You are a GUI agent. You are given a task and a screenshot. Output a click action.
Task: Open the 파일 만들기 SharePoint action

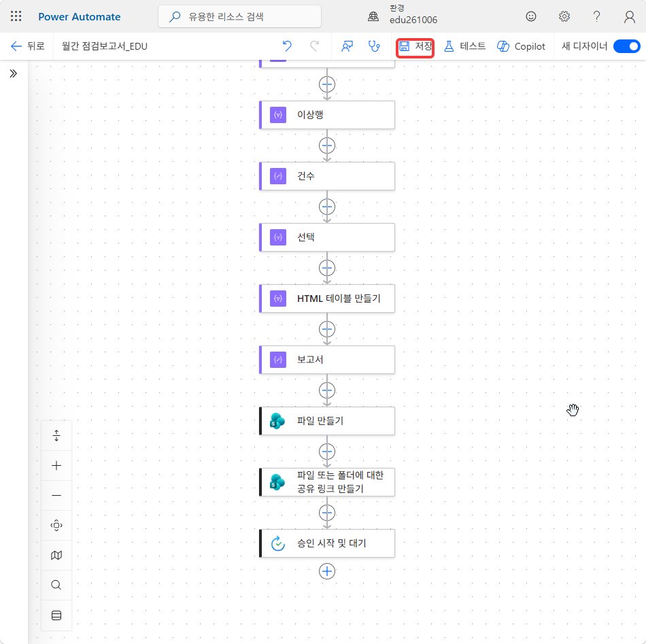pyautogui.click(x=327, y=421)
